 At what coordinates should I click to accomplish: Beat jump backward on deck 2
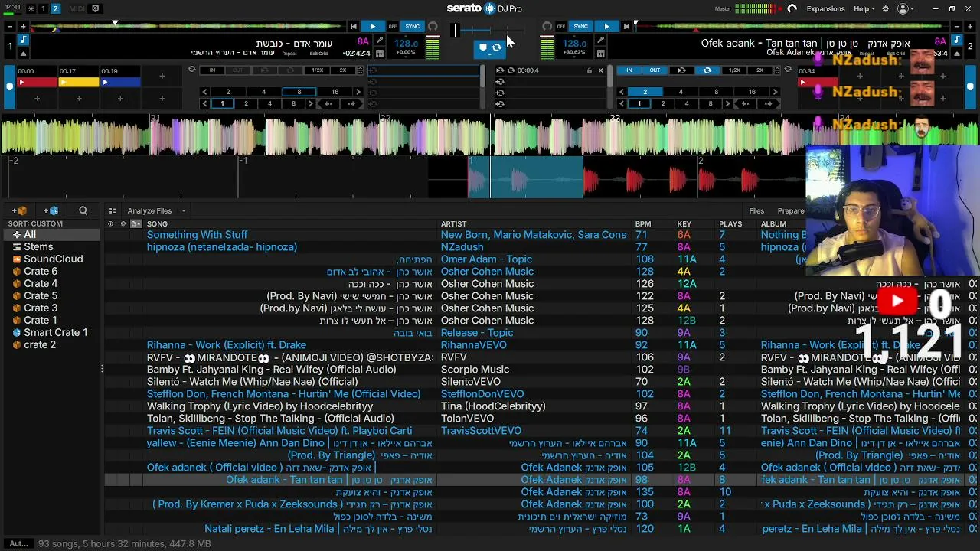click(x=744, y=103)
